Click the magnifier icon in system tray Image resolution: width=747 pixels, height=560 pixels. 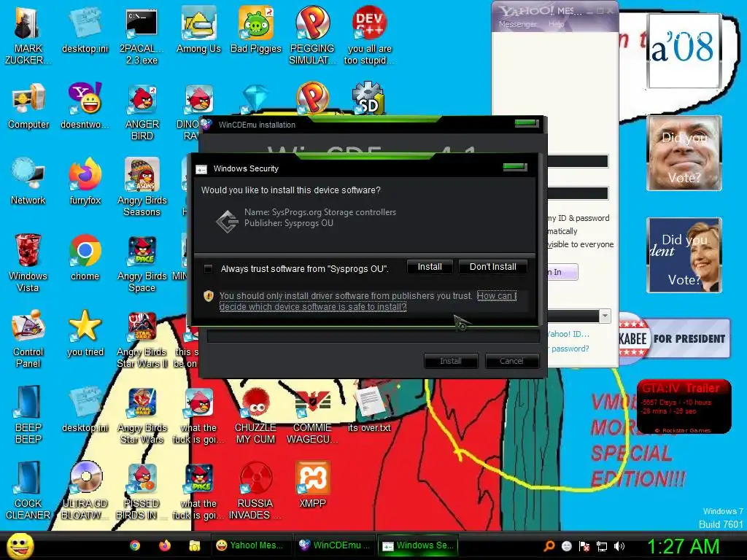[x=549, y=546]
